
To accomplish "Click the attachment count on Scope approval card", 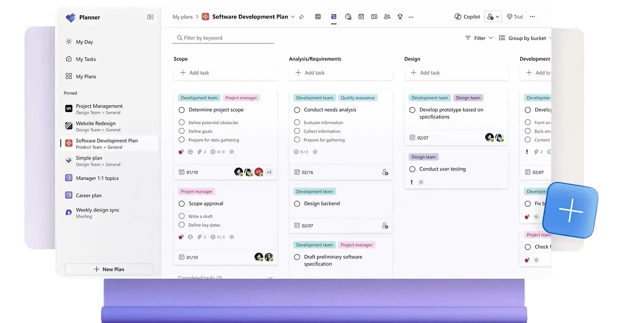I will point(201,237).
